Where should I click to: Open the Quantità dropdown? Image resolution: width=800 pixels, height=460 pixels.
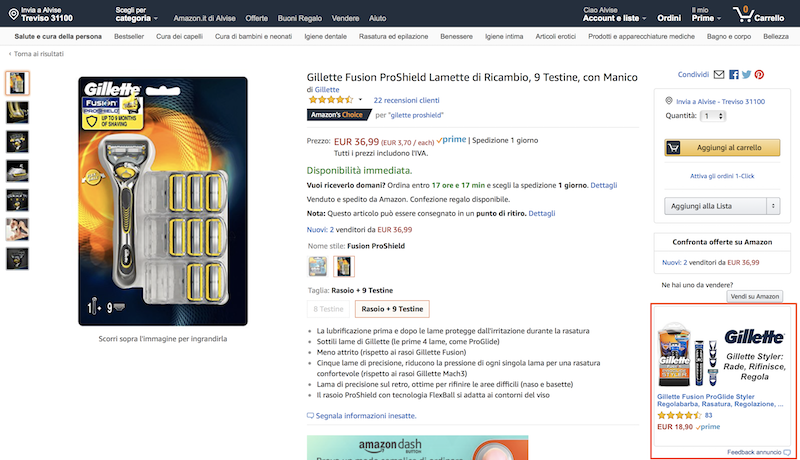[x=712, y=116]
